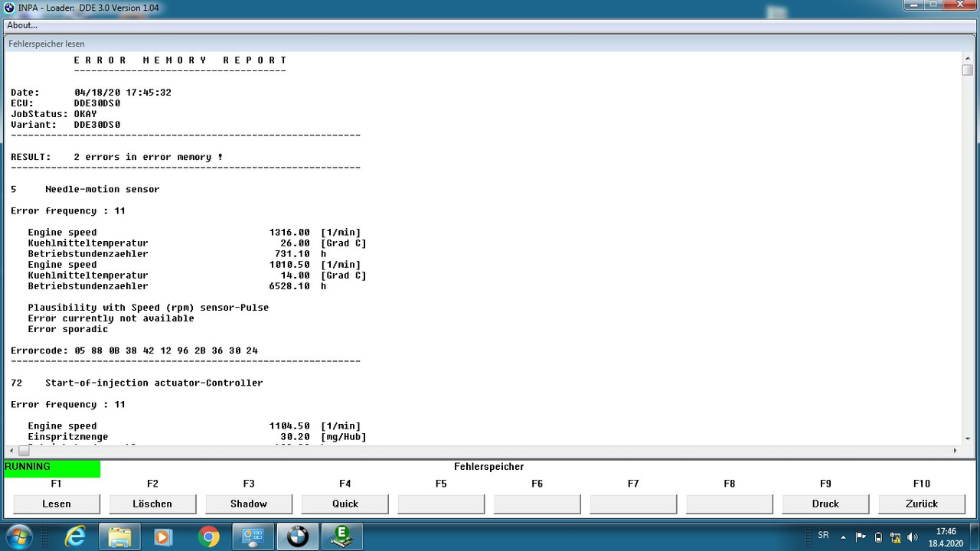Click the Lesen button

57,504
